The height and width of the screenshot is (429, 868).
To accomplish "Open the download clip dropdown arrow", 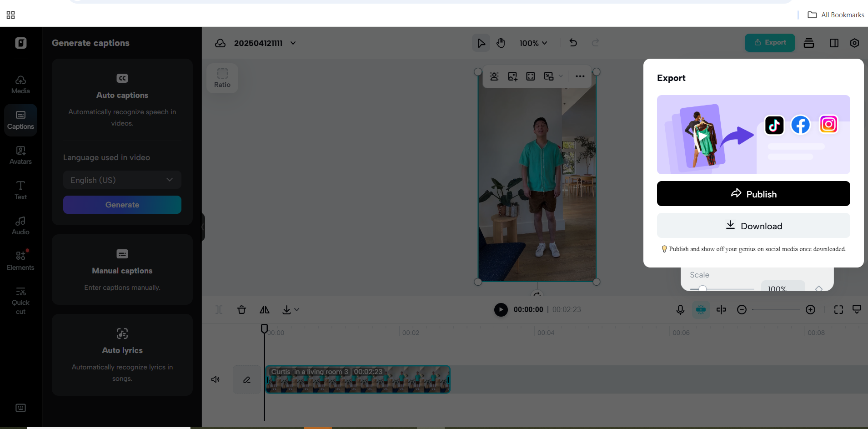I will click(x=296, y=310).
